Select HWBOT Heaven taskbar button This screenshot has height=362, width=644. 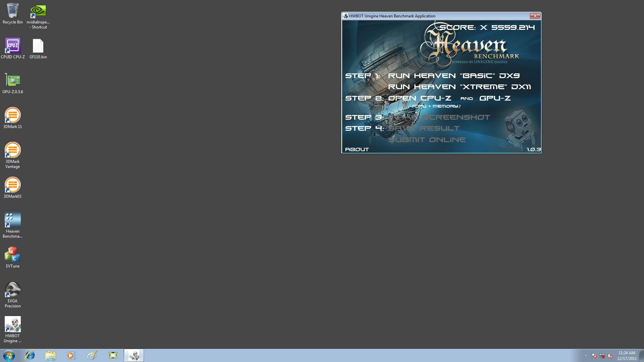tap(134, 355)
